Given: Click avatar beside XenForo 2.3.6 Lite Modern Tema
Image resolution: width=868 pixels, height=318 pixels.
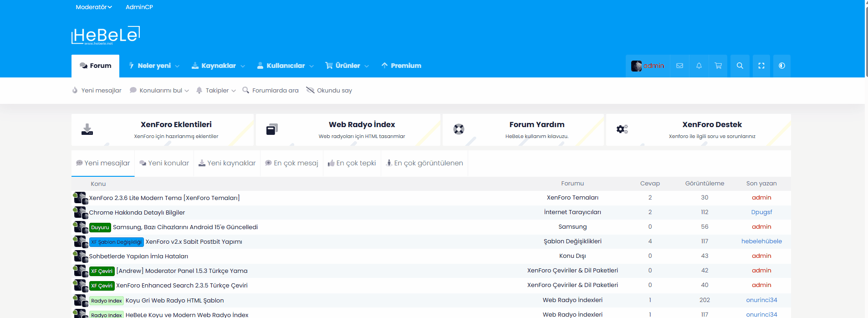Looking at the screenshot, I should click(80, 198).
